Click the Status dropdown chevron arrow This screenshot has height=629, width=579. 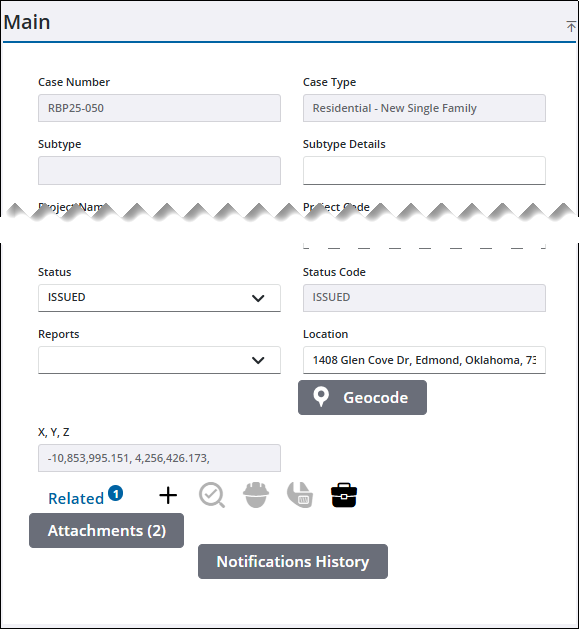(x=258, y=298)
